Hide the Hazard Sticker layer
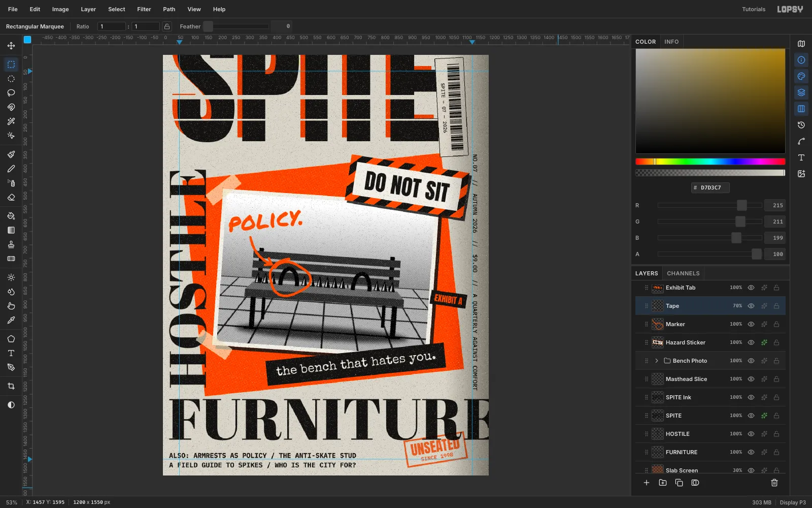Viewport: 812px width, 508px height. (751, 342)
